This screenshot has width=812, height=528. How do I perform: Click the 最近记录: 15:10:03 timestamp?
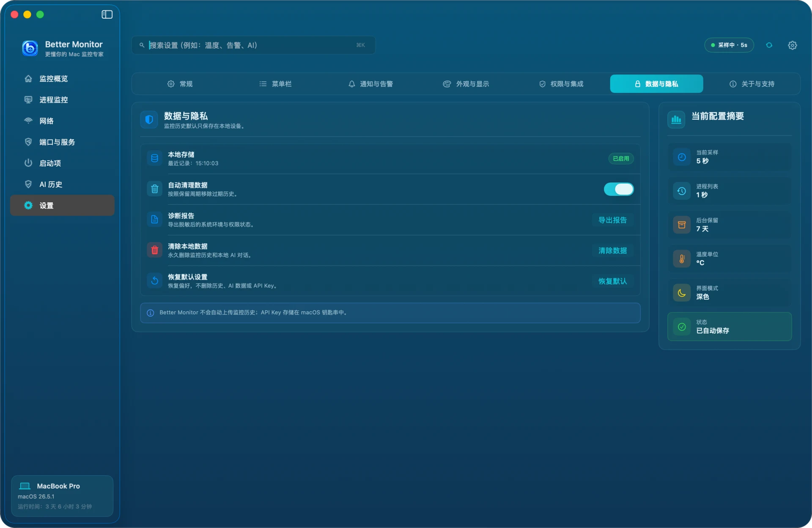[x=193, y=163]
